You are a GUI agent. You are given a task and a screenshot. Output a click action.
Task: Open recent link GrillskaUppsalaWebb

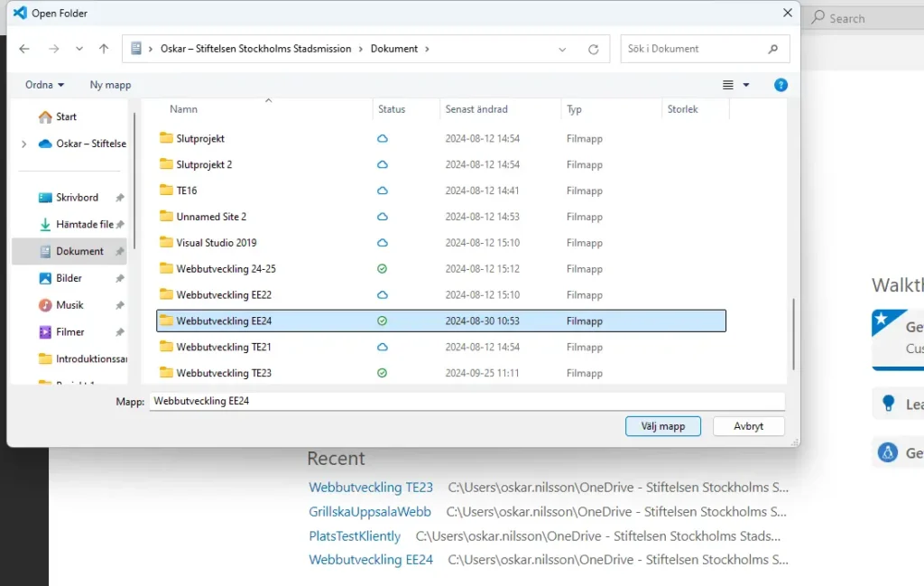coord(370,511)
